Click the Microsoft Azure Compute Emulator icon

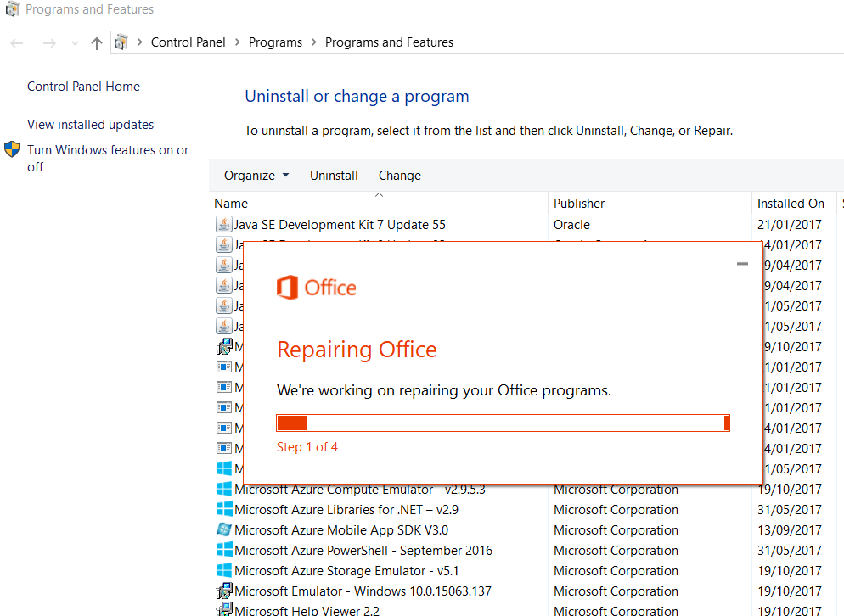(x=224, y=490)
